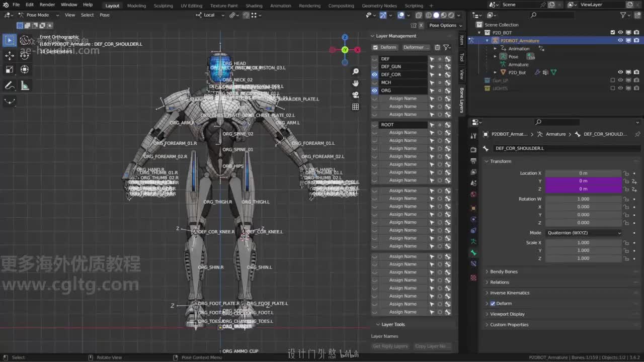Viewport: 644px width, 362px height.
Task: Toggle the camera view icon
Action: [356, 95]
